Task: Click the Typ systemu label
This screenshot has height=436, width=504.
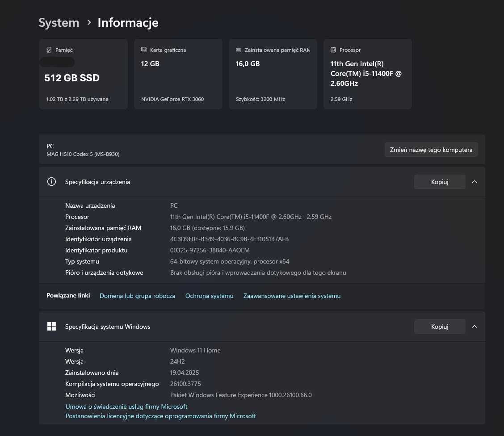Action: 82,261
